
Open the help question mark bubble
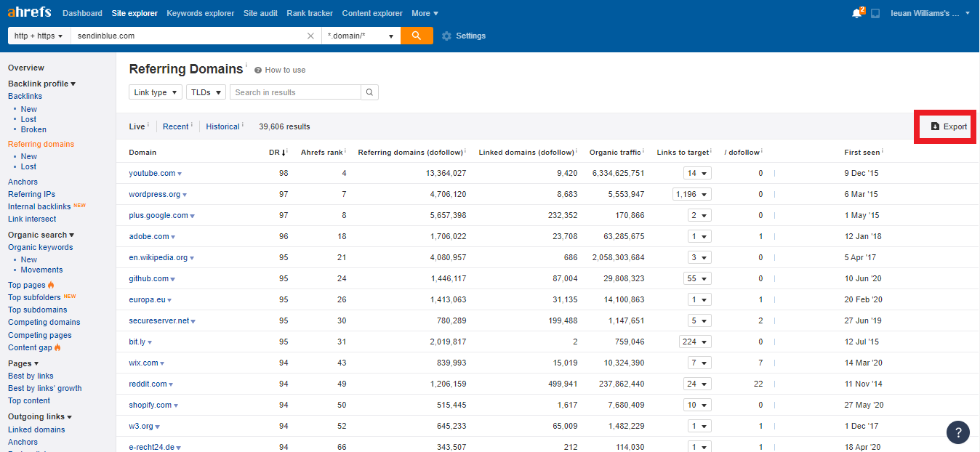[958, 432]
